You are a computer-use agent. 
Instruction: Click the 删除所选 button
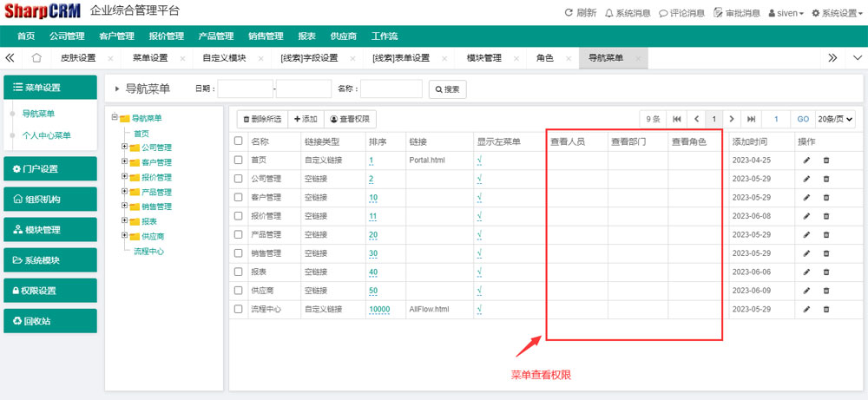coord(260,119)
